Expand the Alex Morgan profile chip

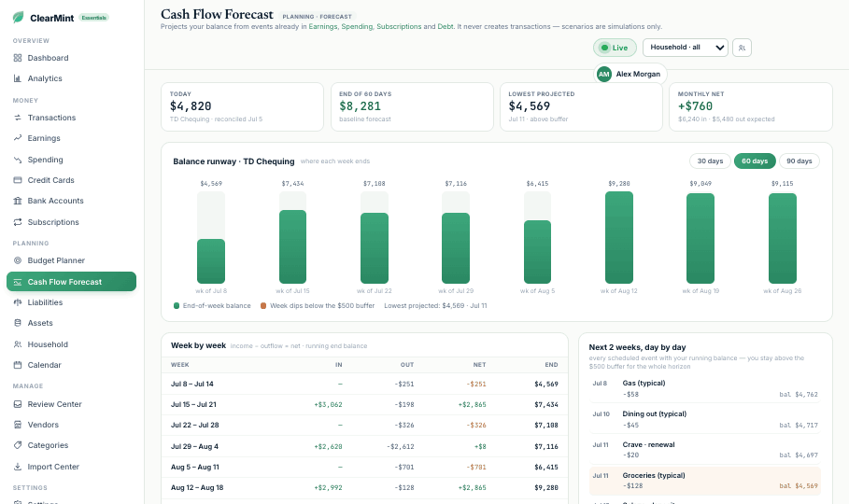pos(630,74)
